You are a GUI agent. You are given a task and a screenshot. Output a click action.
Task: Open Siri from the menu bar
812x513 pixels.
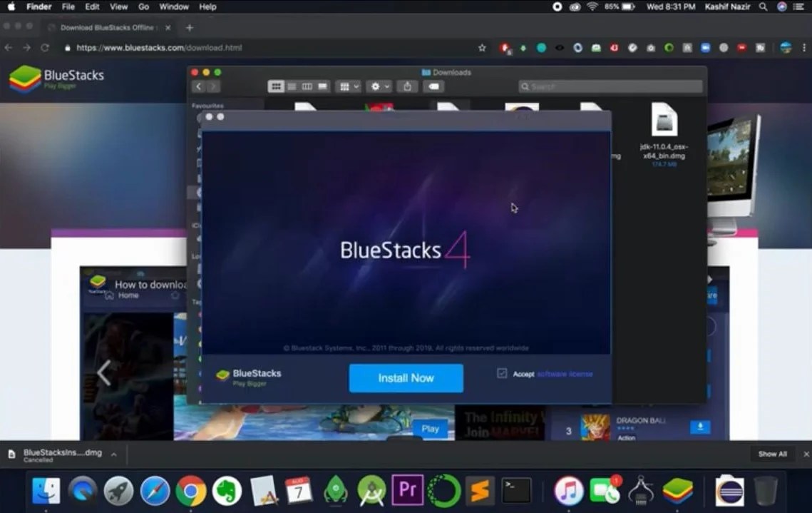click(x=782, y=6)
